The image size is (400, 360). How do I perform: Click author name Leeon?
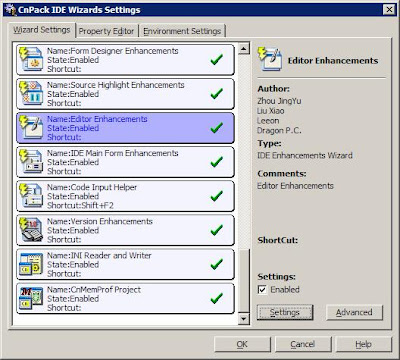(268, 121)
